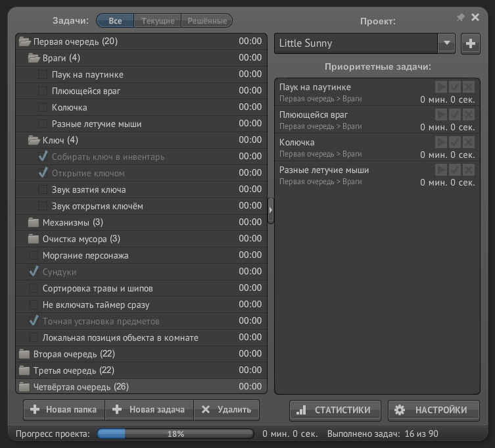The width and height of the screenshot is (495, 448).
Task: Switch to the Текущие tasks tab
Action: [158, 21]
